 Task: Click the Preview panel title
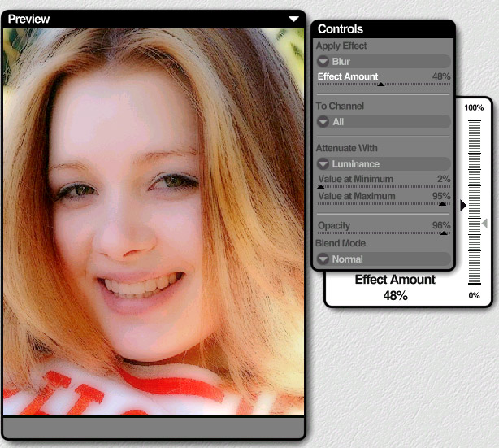[29, 19]
